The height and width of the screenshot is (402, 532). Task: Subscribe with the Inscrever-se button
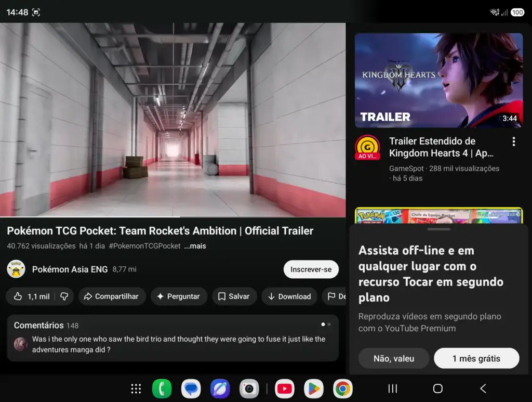pos(311,269)
